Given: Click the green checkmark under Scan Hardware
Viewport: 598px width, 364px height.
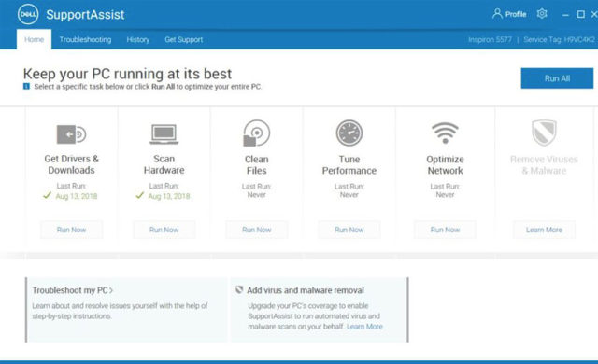Looking at the screenshot, I should click(139, 195).
